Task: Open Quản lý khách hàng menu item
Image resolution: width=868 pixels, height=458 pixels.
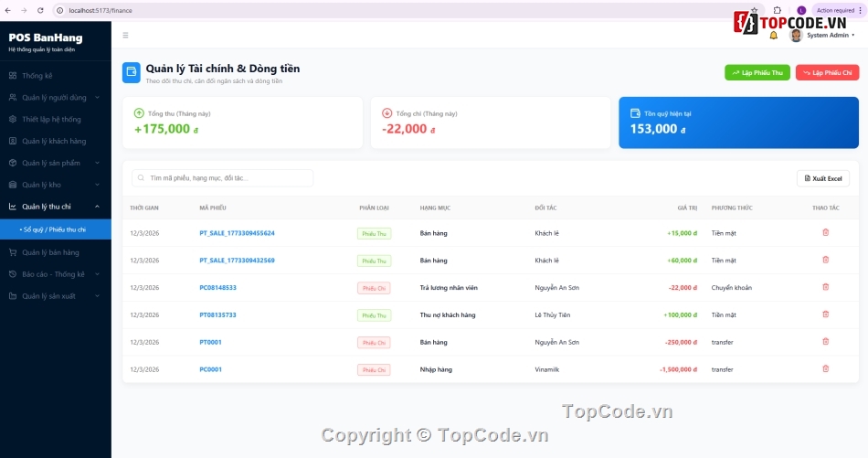Action: point(56,141)
